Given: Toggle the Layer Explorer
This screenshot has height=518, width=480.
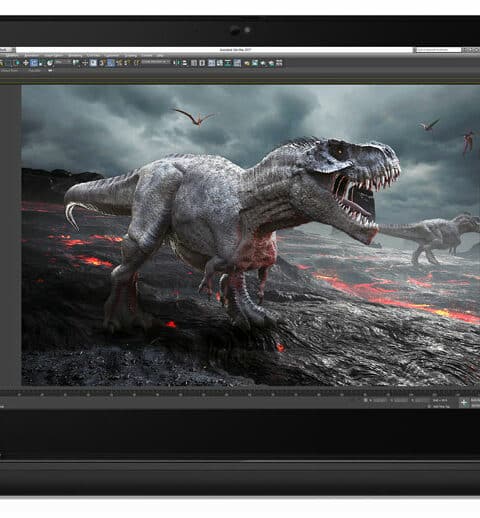Looking at the screenshot, I should [202, 63].
